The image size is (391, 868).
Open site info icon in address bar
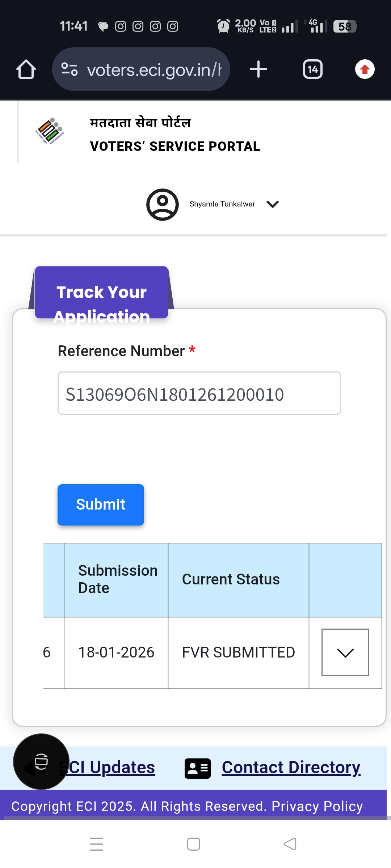(x=70, y=69)
